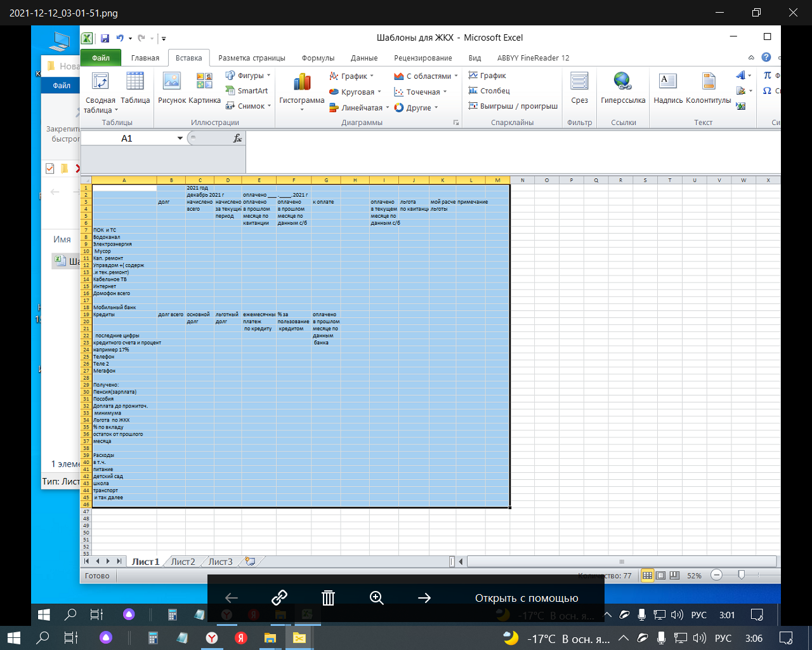Enable Page Break Preview view button

pos(674,576)
